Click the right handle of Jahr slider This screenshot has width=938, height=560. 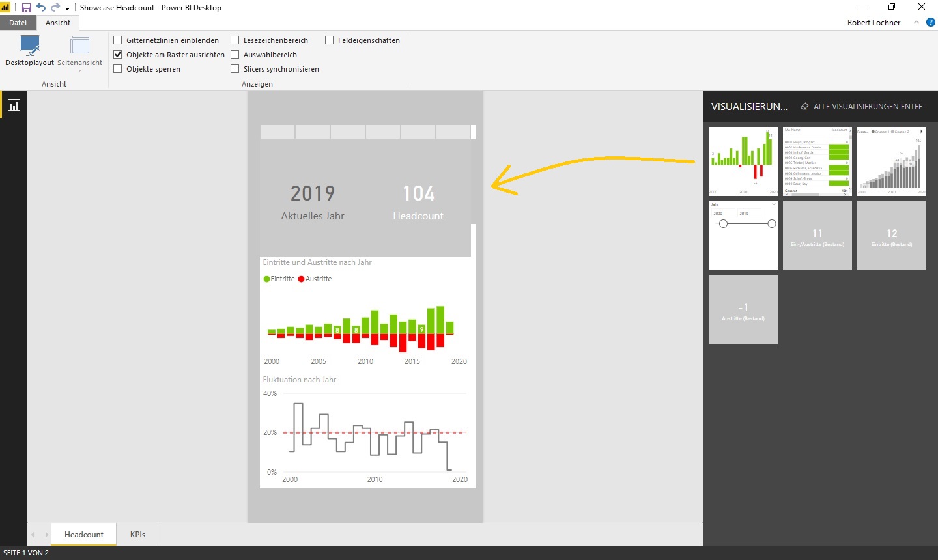point(772,224)
